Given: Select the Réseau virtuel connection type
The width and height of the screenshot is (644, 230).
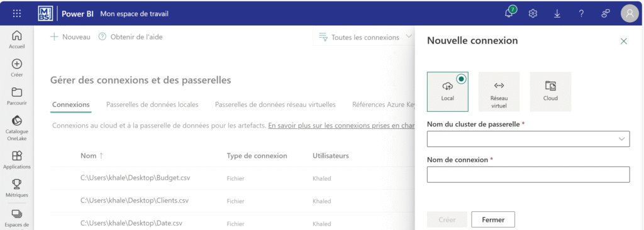Looking at the screenshot, I should pos(499,92).
